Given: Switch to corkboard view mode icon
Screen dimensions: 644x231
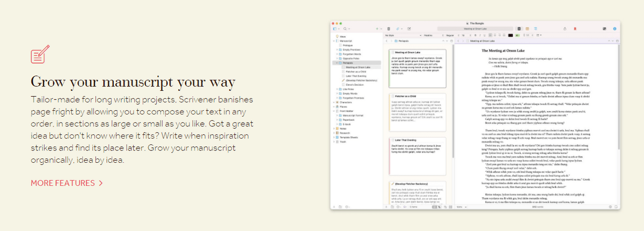Looking at the screenshot, I should coord(527,28).
